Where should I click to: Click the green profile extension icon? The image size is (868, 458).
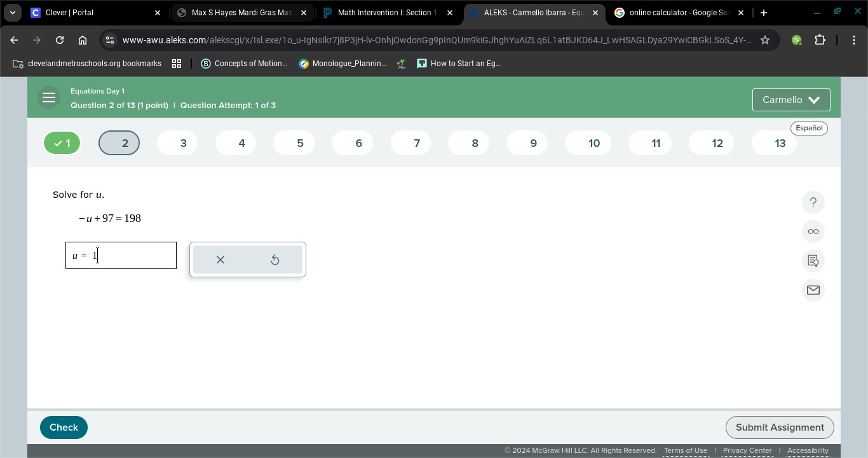click(x=797, y=40)
